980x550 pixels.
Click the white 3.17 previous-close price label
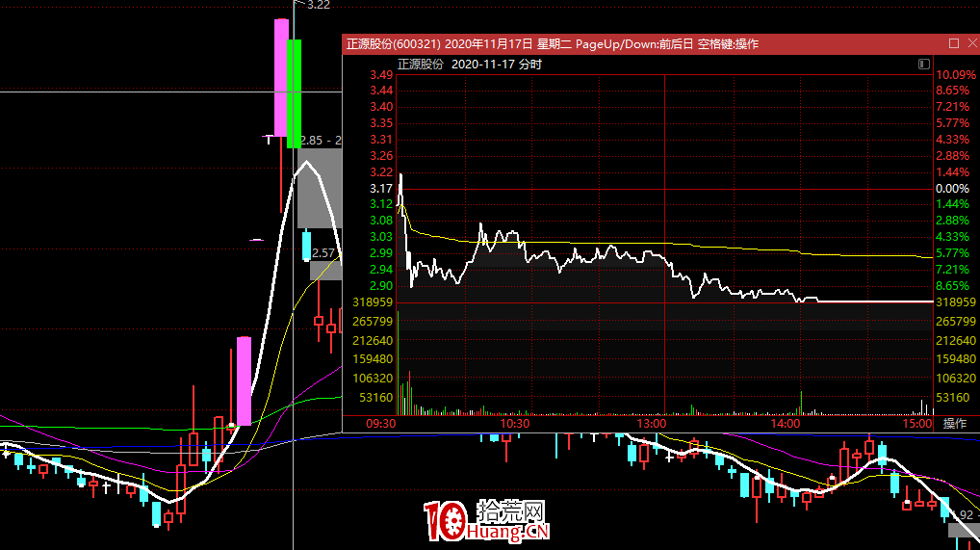(x=381, y=189)
